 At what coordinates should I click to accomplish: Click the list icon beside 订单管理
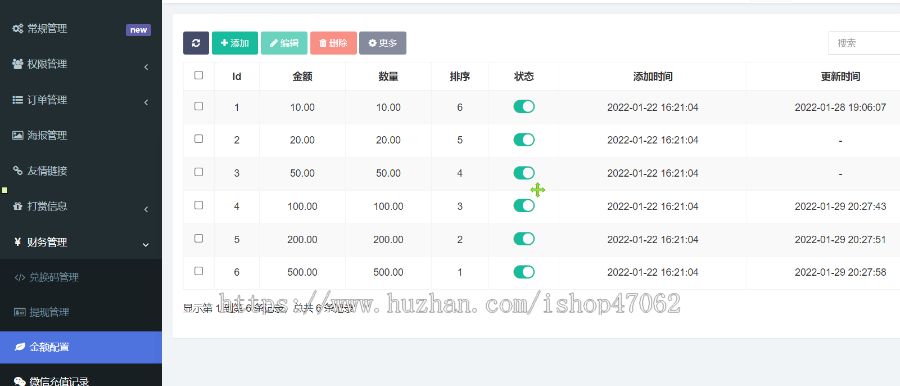(18, 100)
